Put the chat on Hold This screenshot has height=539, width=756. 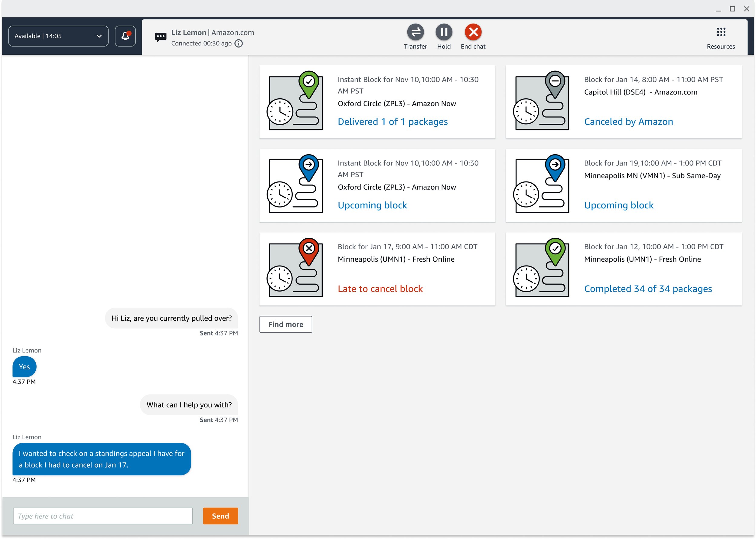tap(444, 32)
